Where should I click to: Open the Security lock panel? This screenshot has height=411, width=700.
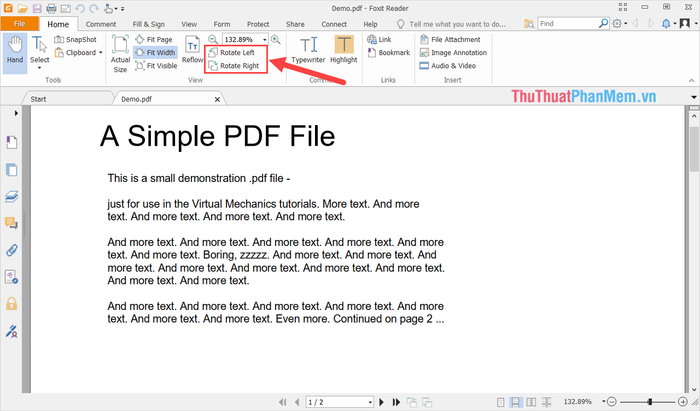(12, 303)
